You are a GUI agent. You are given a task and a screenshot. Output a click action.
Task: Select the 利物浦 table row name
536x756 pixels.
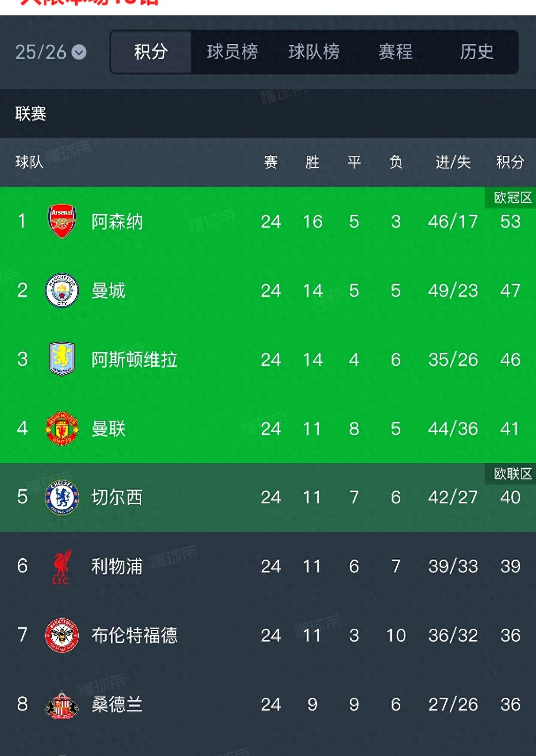pyautogui.click(x=117, y=567)
